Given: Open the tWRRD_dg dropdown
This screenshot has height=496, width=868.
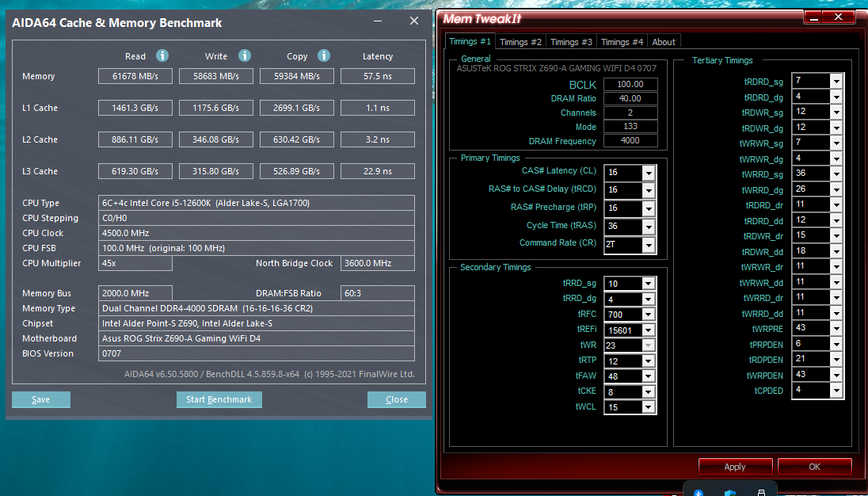Looking at the screenshot, I should pyautogui.click(x=836, y=189).
